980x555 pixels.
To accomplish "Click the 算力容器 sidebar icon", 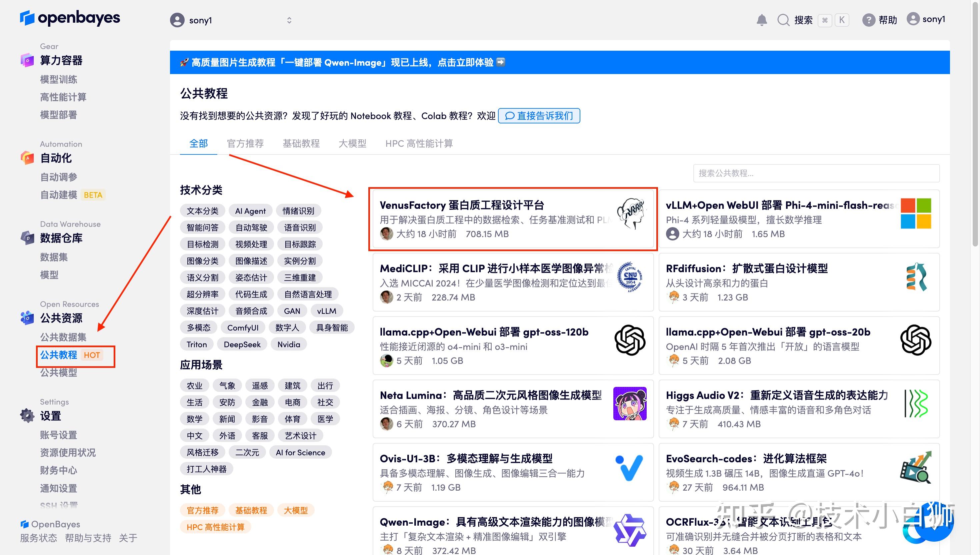I will pyautogui.click(x=27, y=60).
